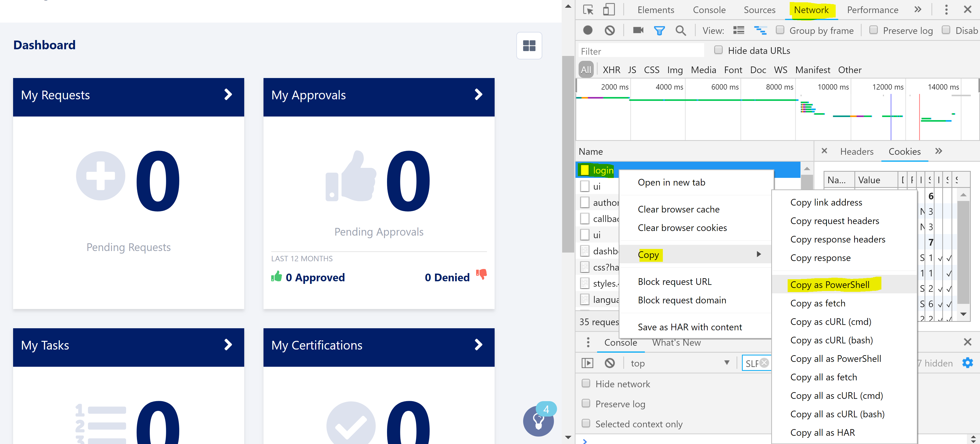Click the clear network log icon

click(609, 30)
